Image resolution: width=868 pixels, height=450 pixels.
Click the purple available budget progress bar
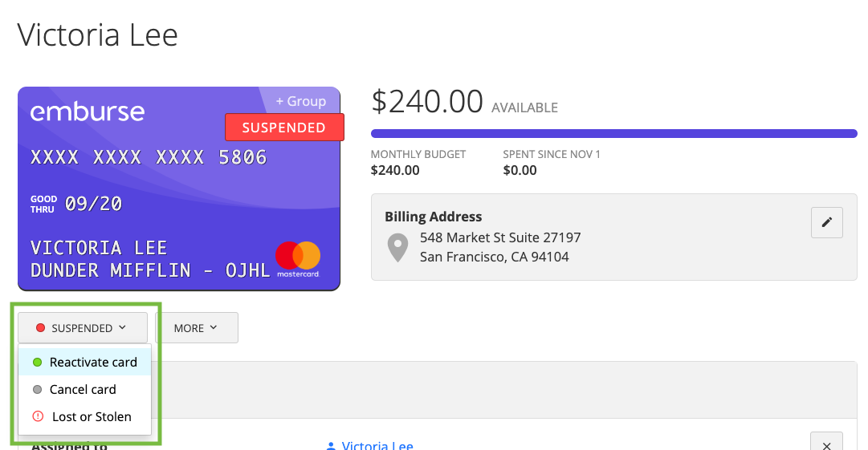pos(614,134)
